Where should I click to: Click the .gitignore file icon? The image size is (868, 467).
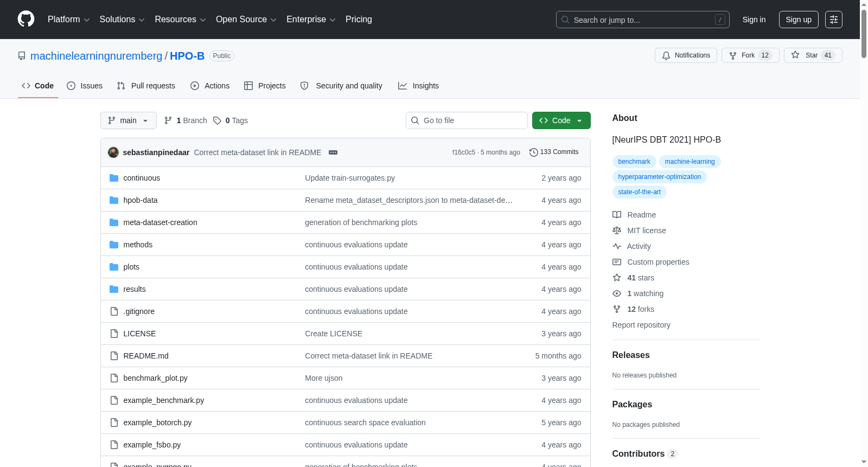(114, 311)
